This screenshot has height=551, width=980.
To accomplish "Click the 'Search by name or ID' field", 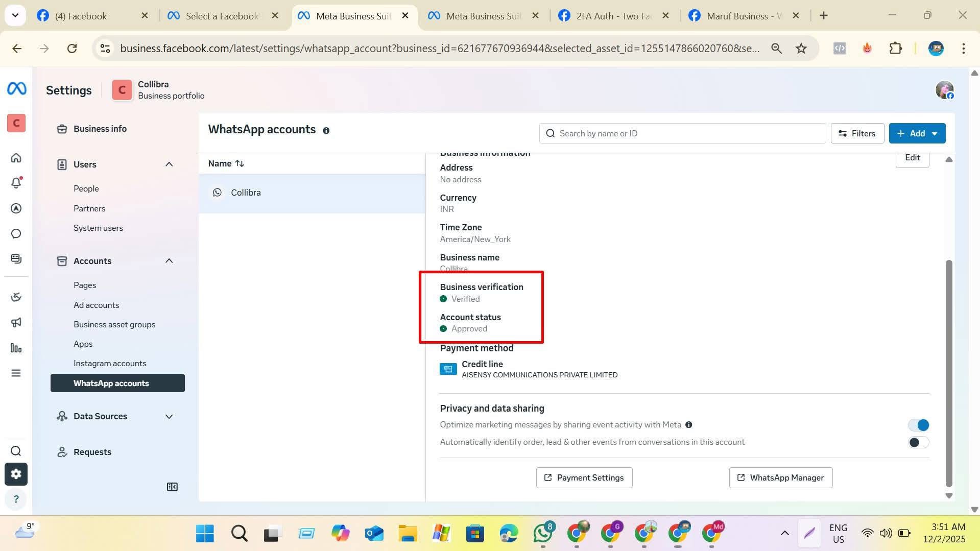I will click(682, 133).
